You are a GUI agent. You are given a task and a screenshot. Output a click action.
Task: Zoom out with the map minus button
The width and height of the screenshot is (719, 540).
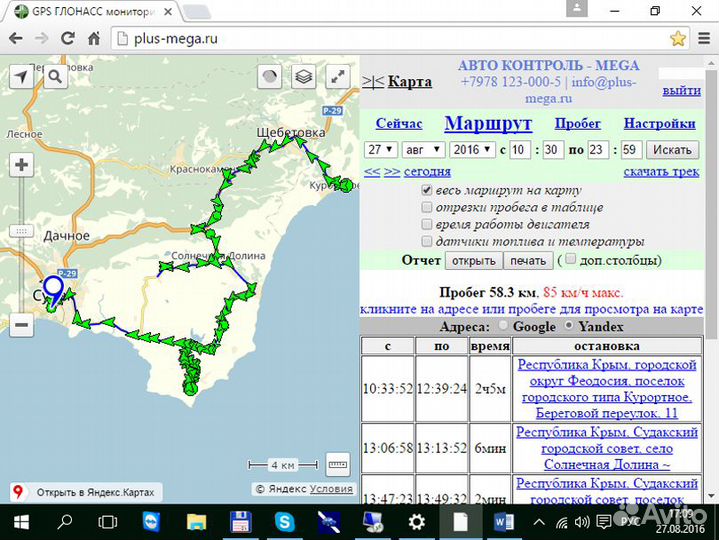(21, 323)
